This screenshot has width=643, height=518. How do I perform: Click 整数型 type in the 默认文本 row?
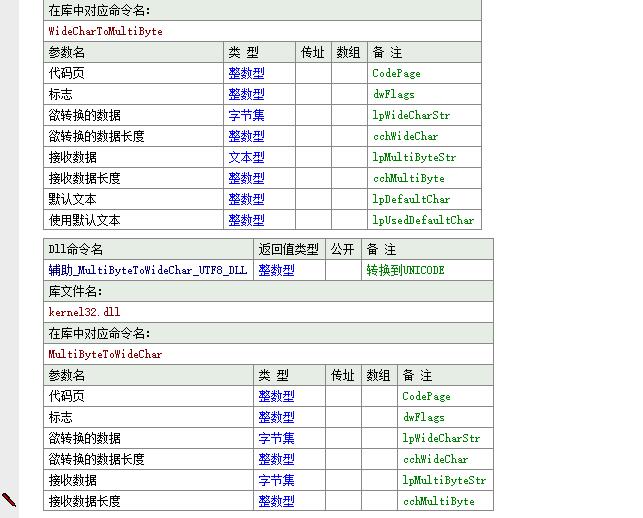[x=246, y=199]
